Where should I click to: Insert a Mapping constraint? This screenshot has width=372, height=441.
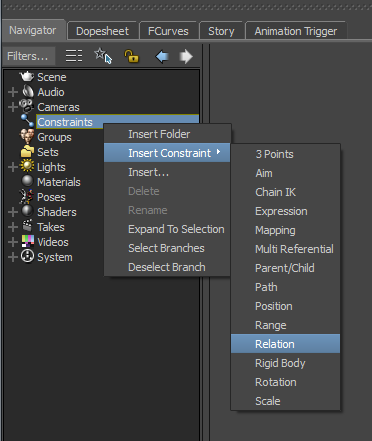[x=286, y=230]
